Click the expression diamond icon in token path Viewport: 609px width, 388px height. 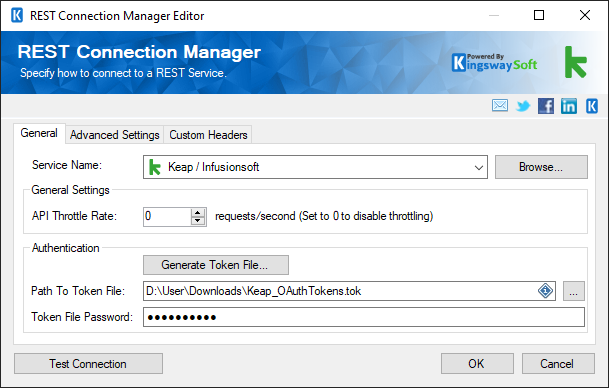click(545, 291)
